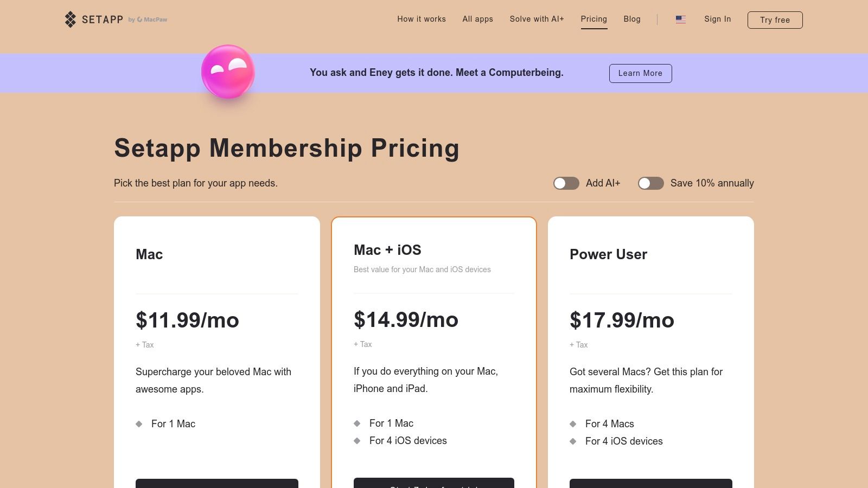Click the pink Eney mascot ball

228,72
